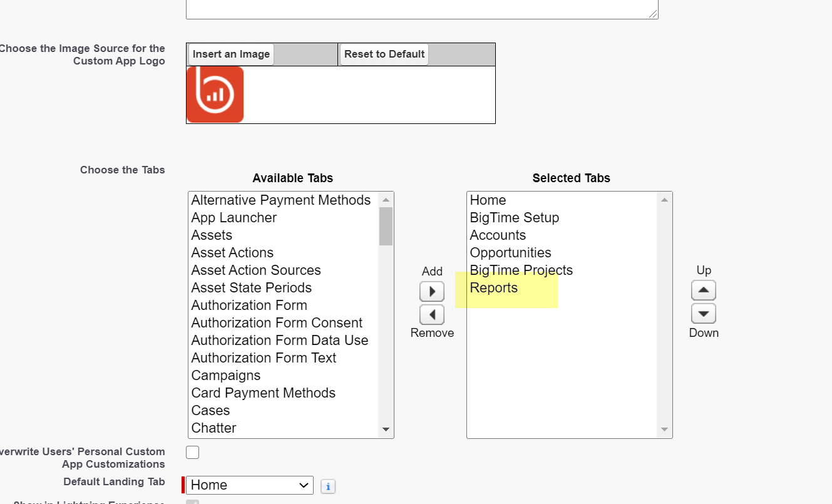Click Selected Tabs scroll down arrow

point(664,429)
